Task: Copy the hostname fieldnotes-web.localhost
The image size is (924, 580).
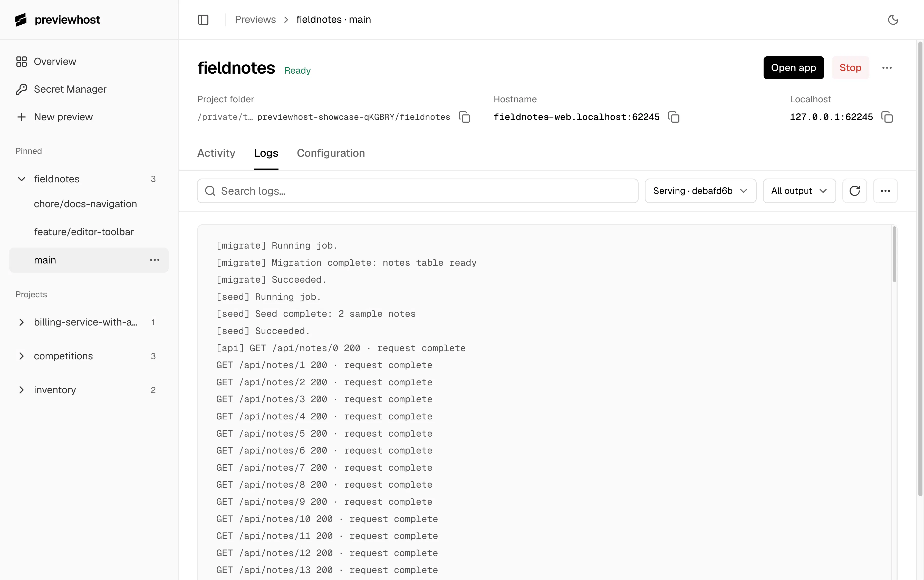Action: (x=673, y=117)
